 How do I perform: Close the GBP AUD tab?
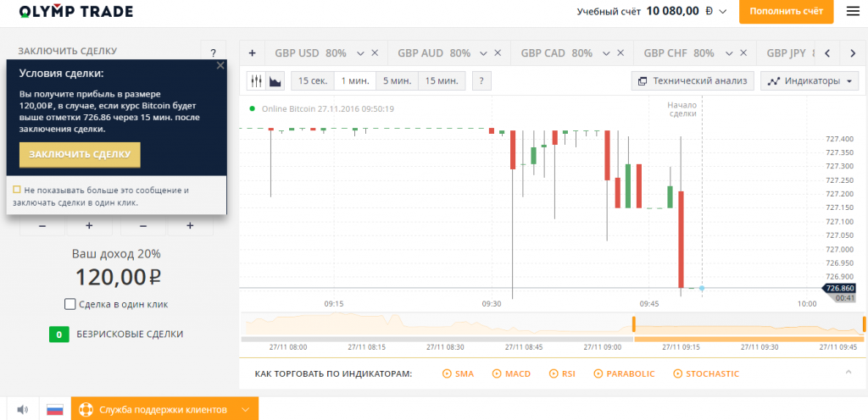[x=498, y=53]
